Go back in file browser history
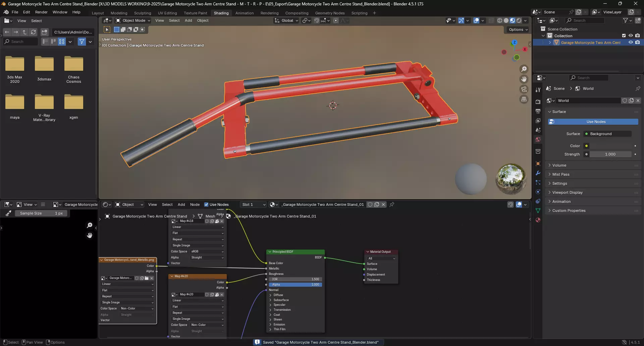The height and width of the screenshot is (346, 644). [7, 32]
